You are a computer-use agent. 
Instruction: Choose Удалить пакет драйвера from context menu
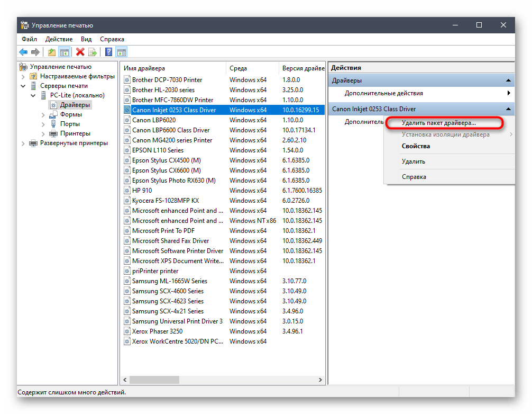pos(438,123)
